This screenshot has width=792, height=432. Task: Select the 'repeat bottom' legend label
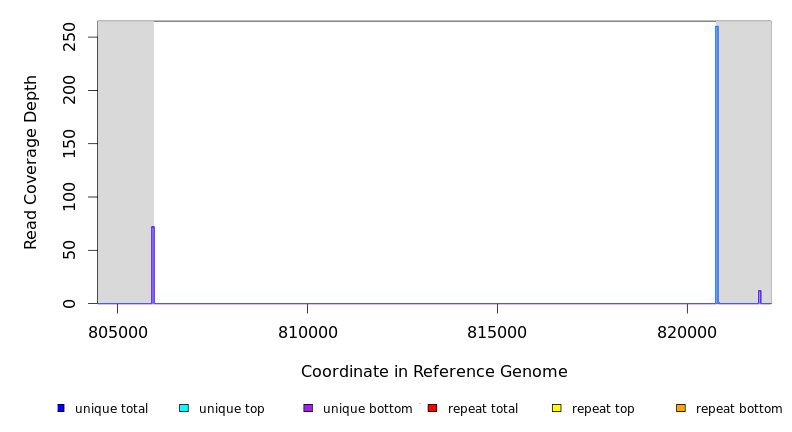[739, 409]
